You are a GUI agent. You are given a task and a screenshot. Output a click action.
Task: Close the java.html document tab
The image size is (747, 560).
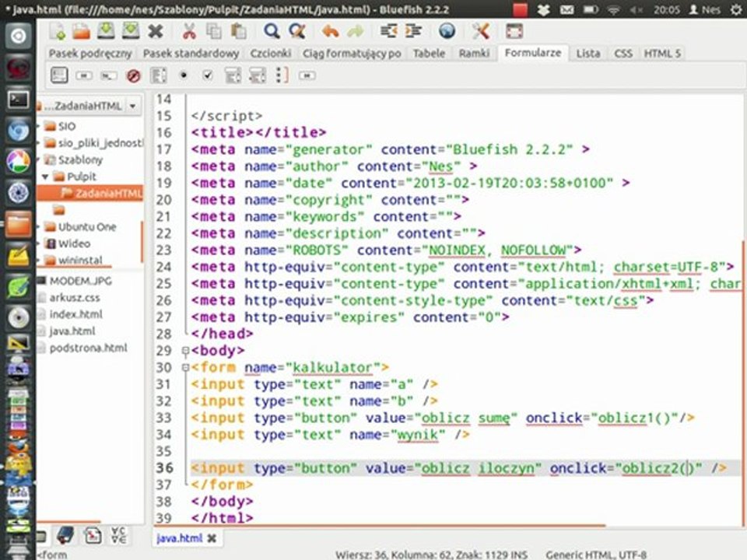[212, 538]
